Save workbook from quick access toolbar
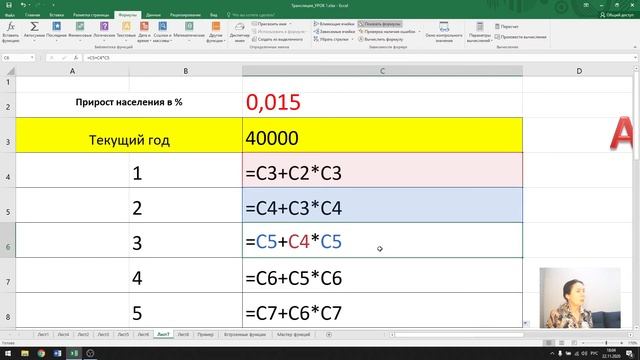 [9, 5]
